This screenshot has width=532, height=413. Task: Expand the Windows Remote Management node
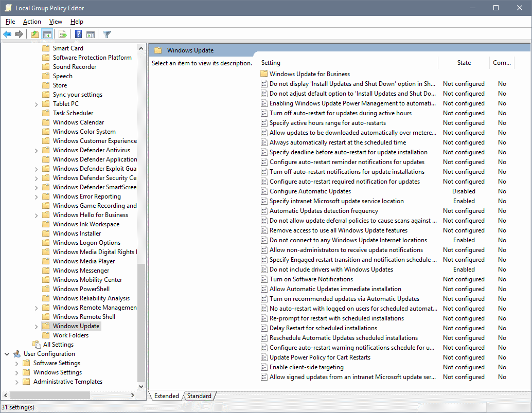[x=37, y=308]
